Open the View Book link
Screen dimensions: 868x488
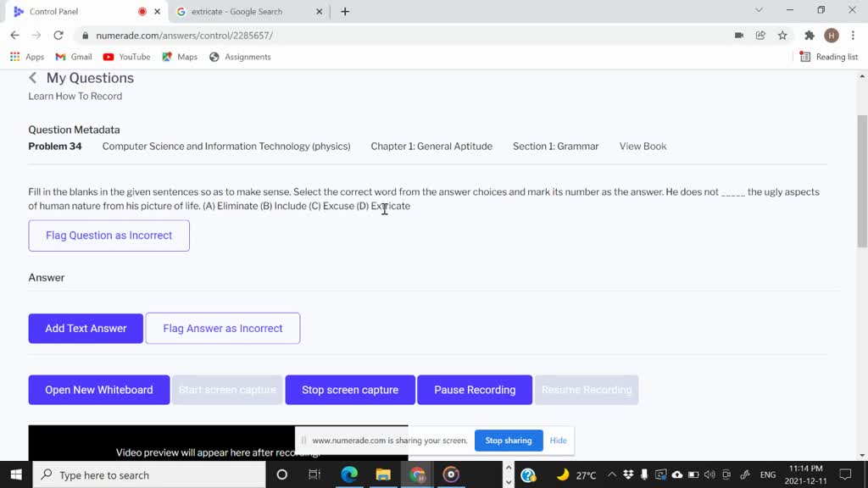tap(643, 147)
